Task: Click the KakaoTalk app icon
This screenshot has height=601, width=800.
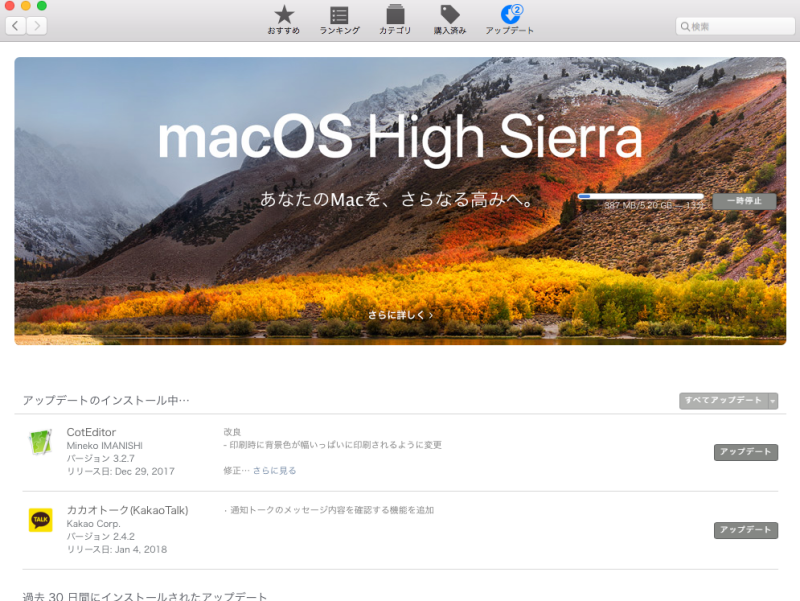Action: [40, 522]
